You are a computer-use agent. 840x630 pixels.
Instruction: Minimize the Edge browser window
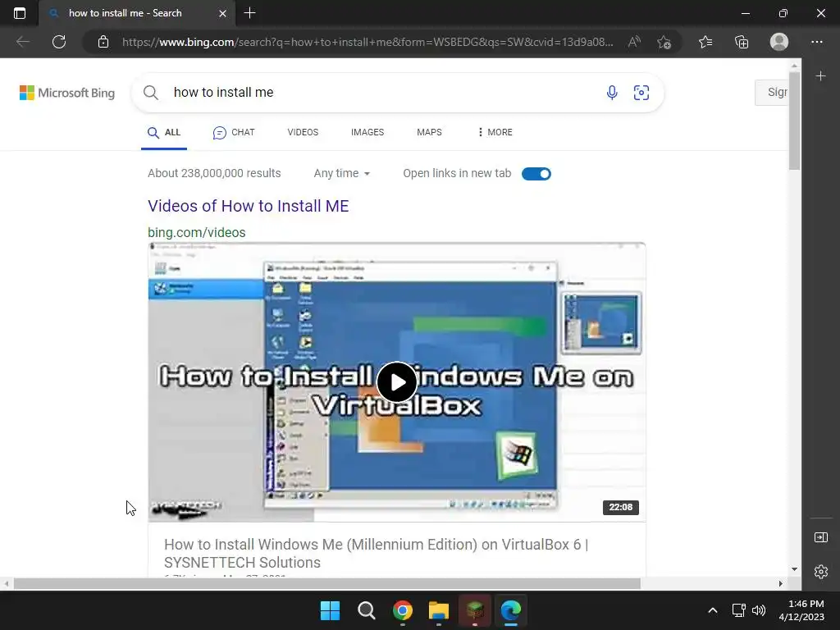pos(745,13)
